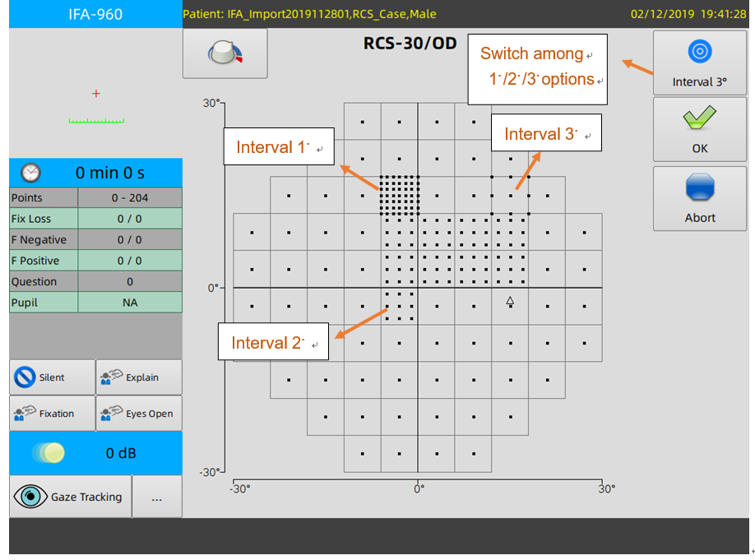Play the Explain voice prompt
This screenshot has width=755, height=560.
coord(138,377)
